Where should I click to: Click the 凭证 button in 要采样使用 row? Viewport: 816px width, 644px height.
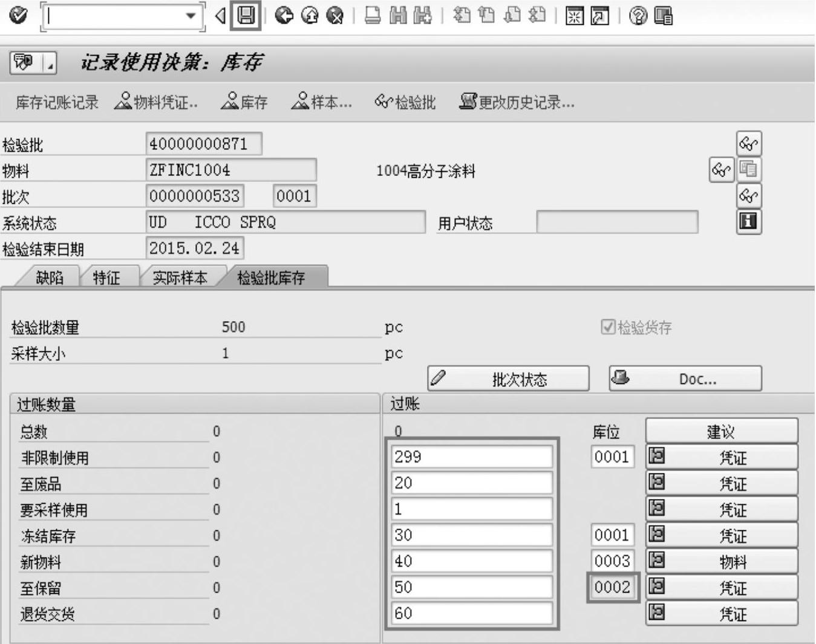722,509
